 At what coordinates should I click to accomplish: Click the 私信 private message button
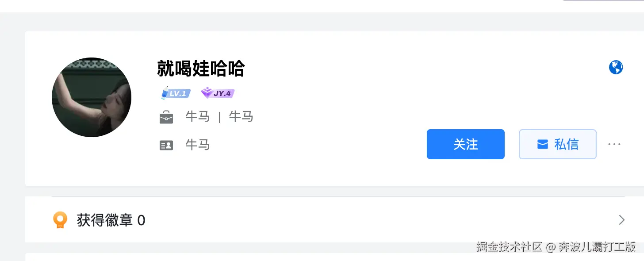pyautogui.click(x=557, y=144)
